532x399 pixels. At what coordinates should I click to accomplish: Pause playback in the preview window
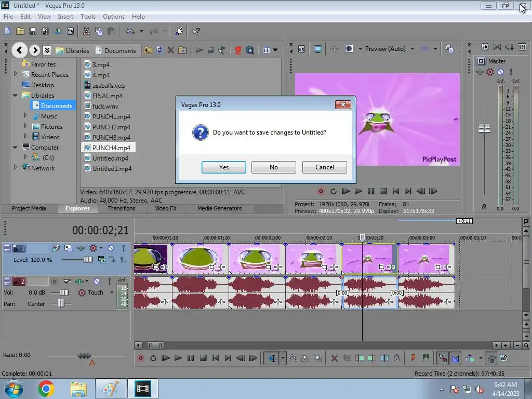point(371,191)
